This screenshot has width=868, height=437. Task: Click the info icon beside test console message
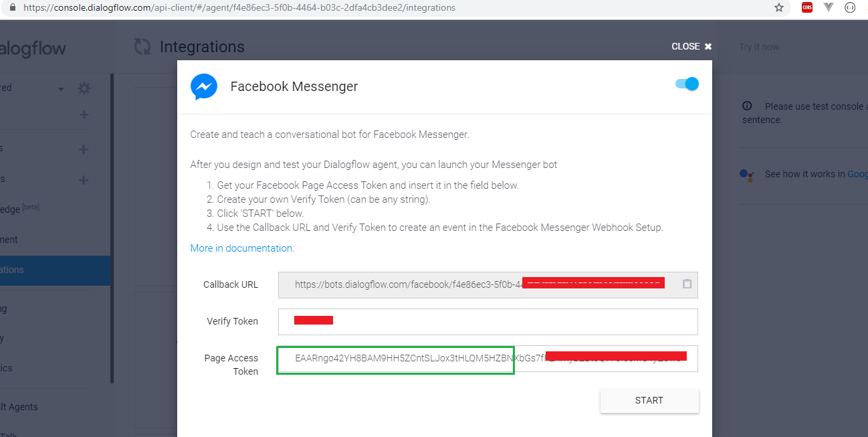tap(748, 106)
